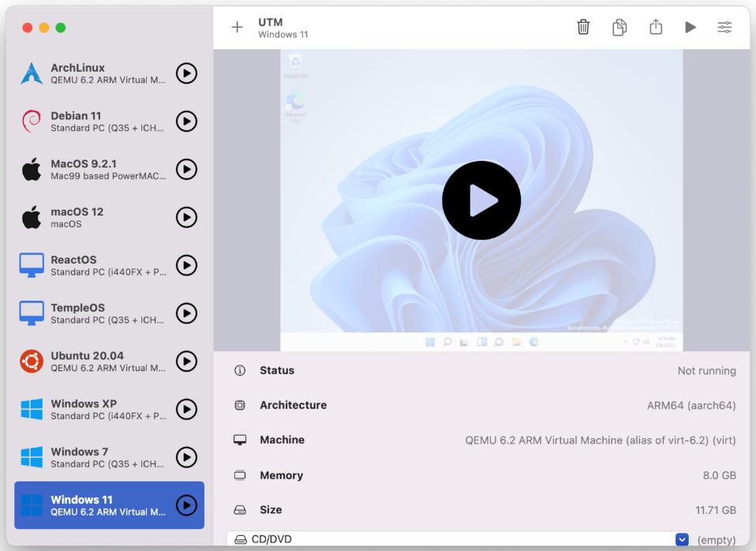
Task: Start the ArchLinux virtual machine
Action: [x=186, y=73]
